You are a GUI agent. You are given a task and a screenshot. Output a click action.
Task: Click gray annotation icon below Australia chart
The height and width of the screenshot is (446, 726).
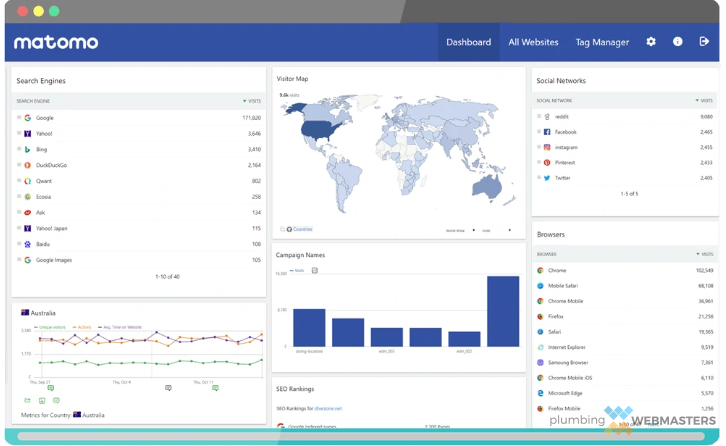tap(168, 388)
